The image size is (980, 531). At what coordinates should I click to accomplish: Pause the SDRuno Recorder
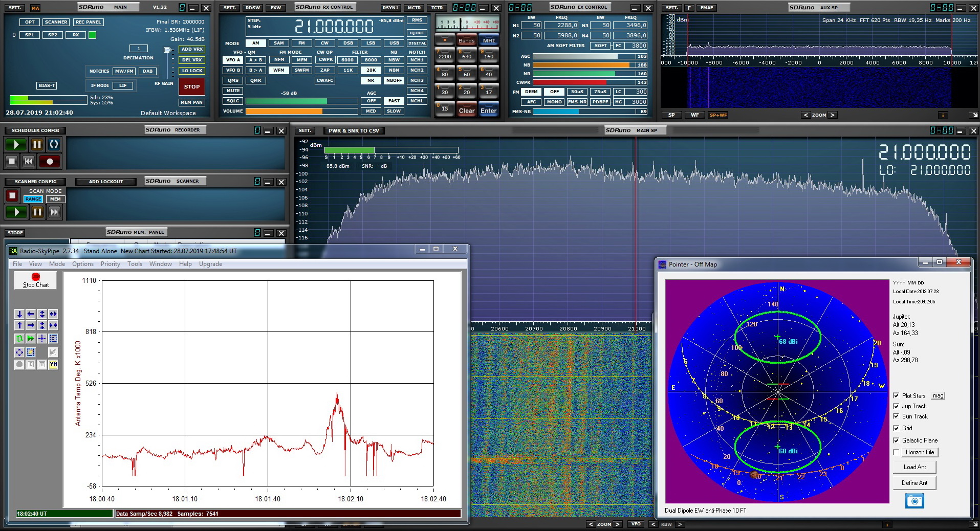[x=37, y=145]
